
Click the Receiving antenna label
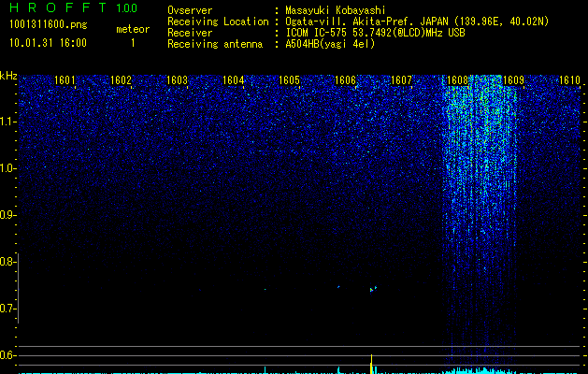click(215, 44)
